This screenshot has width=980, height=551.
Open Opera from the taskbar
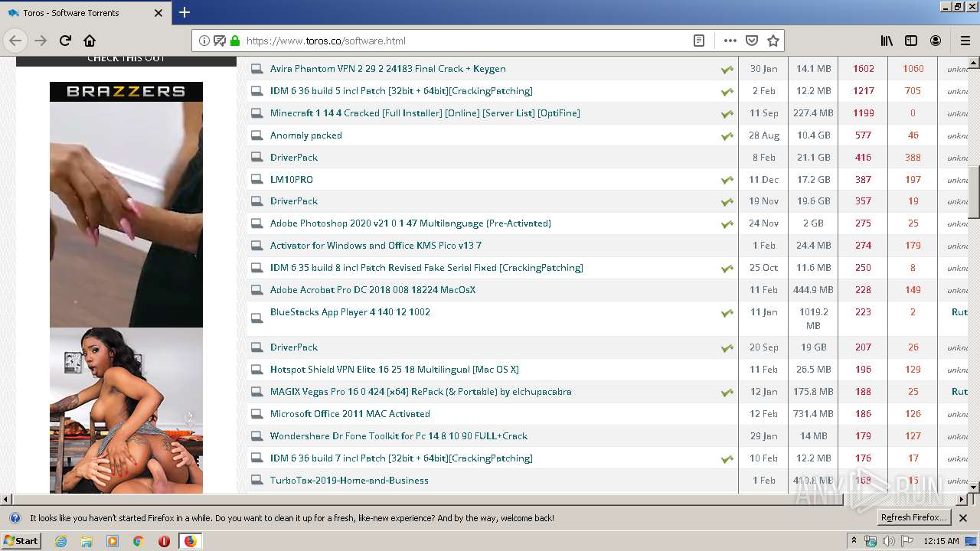click(164, 541)
